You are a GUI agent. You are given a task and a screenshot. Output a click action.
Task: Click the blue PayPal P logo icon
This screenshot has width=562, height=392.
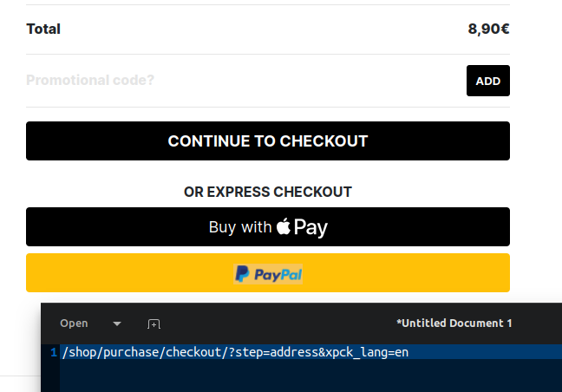pyautogui.click(x=242, y=274)
